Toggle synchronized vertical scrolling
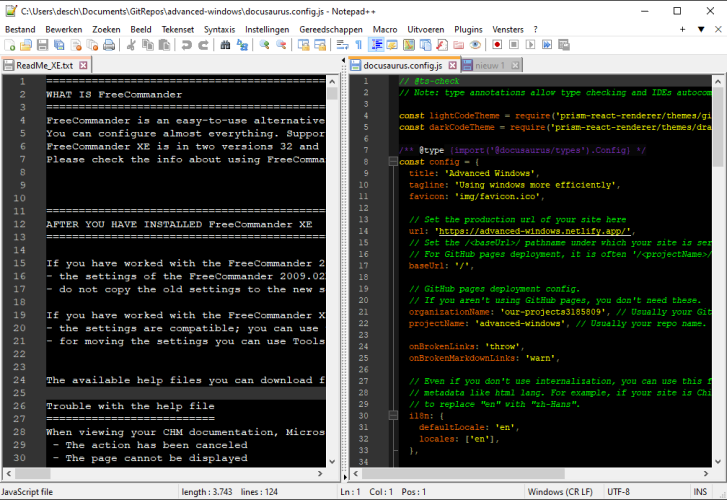The image size is (727, 500). point(303,45)
